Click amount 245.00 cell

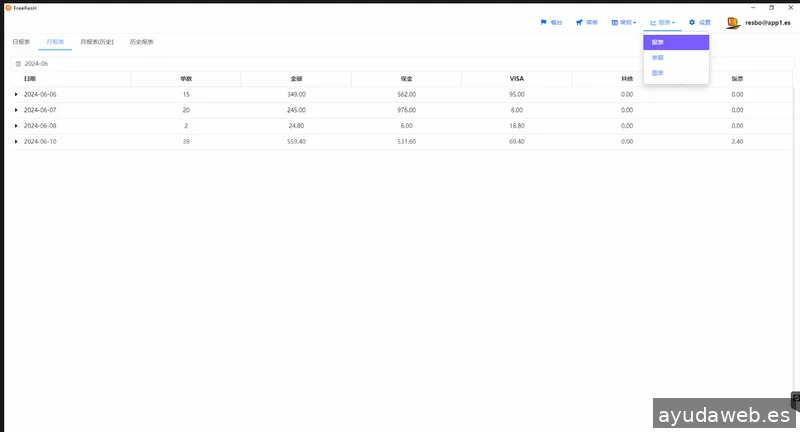[x=296, y=110]
